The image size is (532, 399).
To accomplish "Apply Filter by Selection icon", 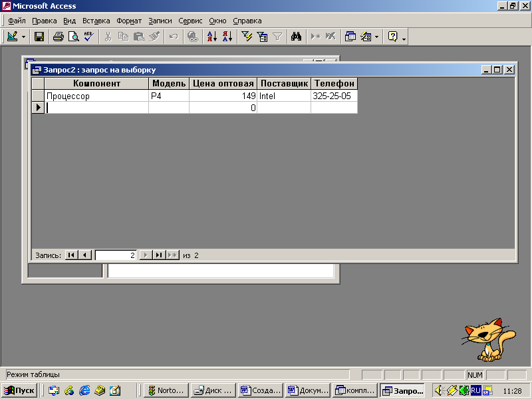I will [247, 37].
